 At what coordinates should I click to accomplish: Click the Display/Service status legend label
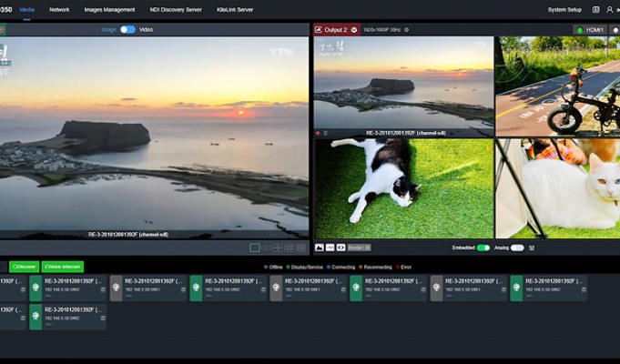pyautogui.click(x=307, y=268)
